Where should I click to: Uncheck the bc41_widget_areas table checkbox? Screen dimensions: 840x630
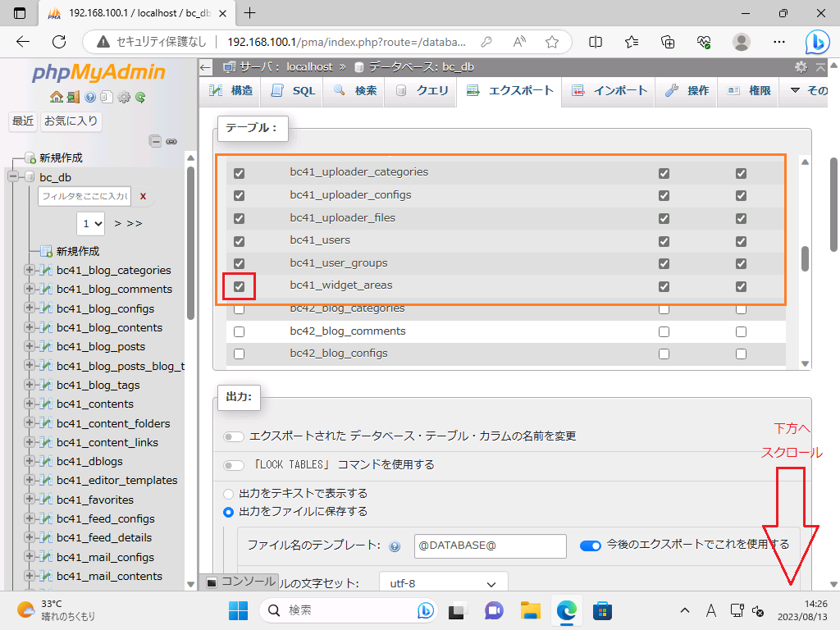click(240, 286)
